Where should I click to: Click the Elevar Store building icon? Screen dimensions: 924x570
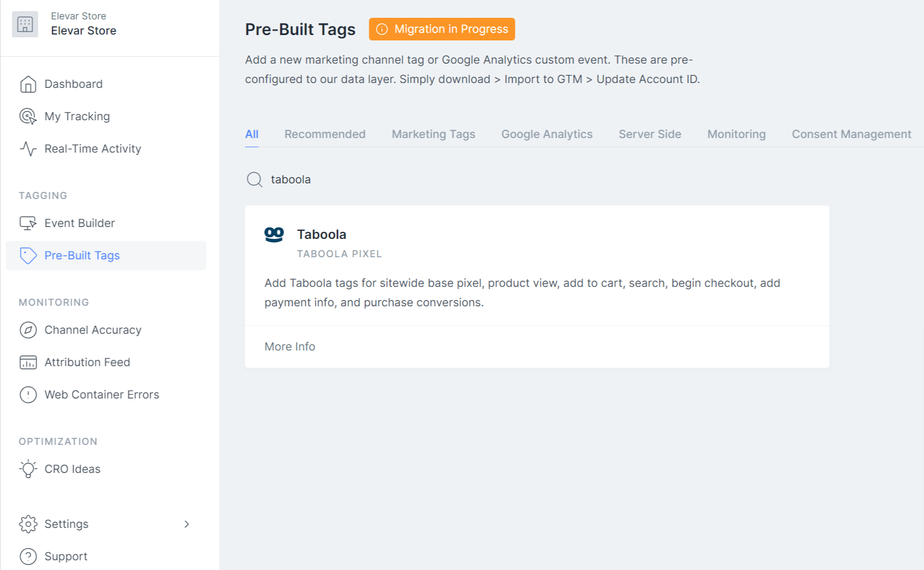[25, 24]
